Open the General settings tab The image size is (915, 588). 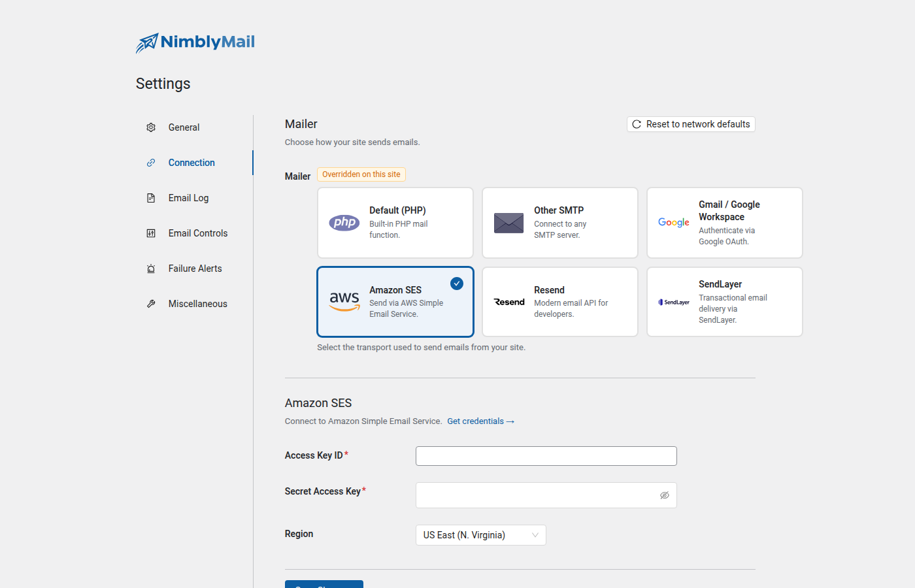[194, 127]
